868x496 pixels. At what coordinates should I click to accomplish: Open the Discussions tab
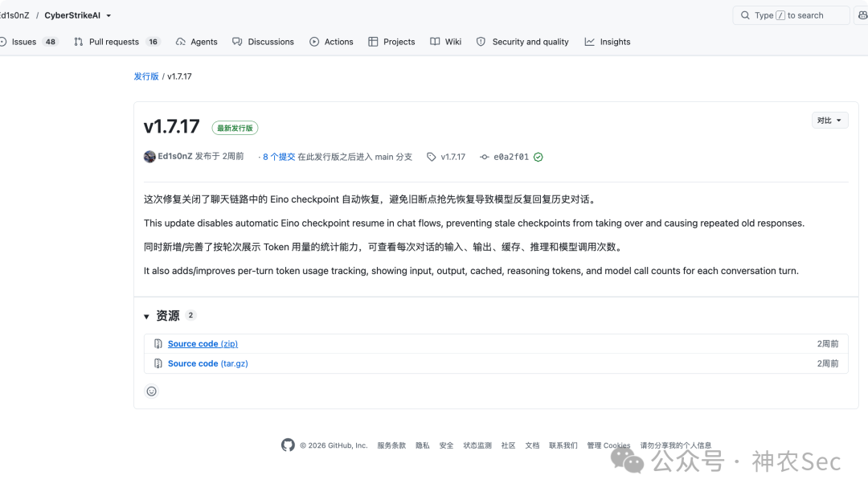(263, 42)
